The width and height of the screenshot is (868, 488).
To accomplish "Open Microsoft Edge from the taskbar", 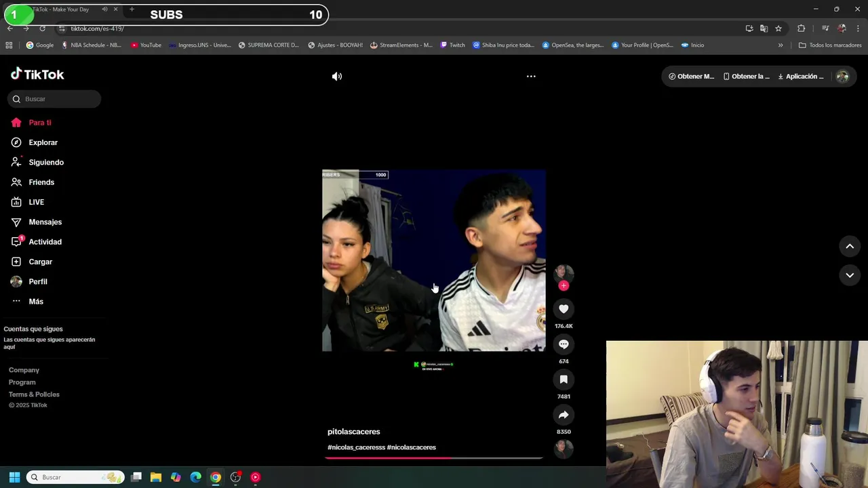I will coord(195,477).
